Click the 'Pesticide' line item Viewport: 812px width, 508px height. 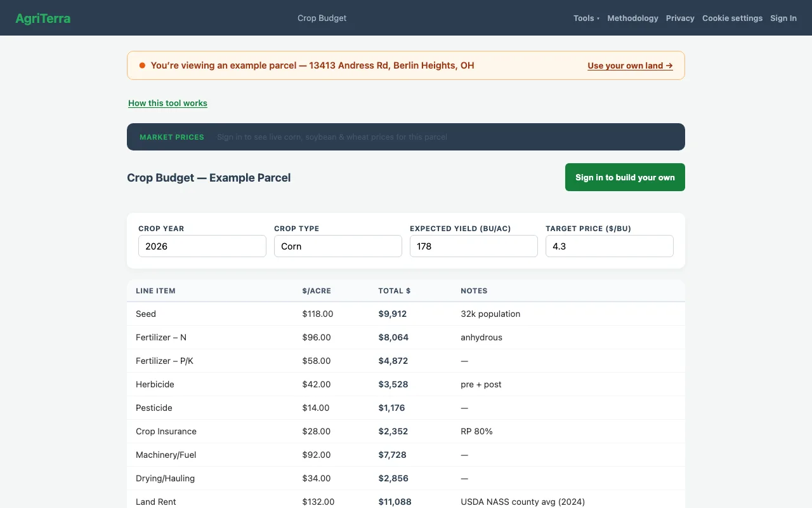[154, 408]
